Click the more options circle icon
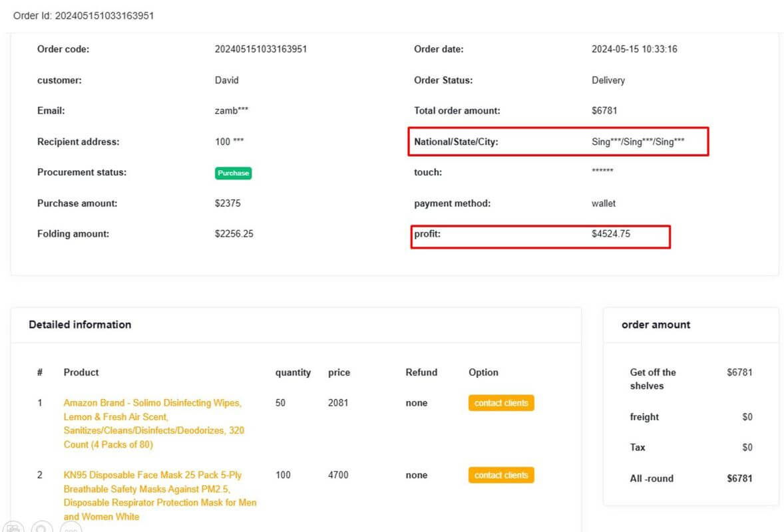This screenshot has height=532, width=784. click(x=69, y=529)
